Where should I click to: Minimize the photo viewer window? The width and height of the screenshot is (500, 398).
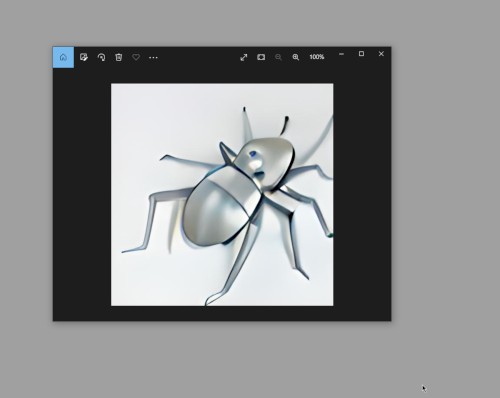[x=341, y=54]
